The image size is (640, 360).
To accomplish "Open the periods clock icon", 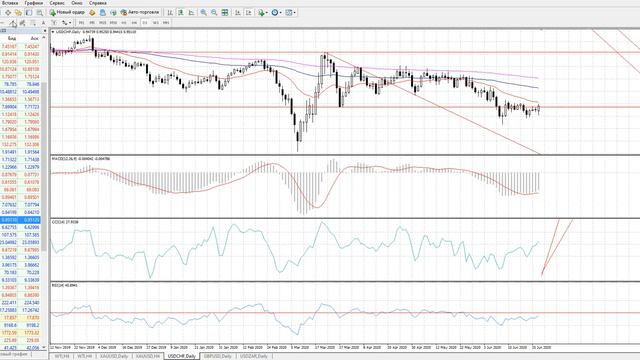I will (275, 13).
